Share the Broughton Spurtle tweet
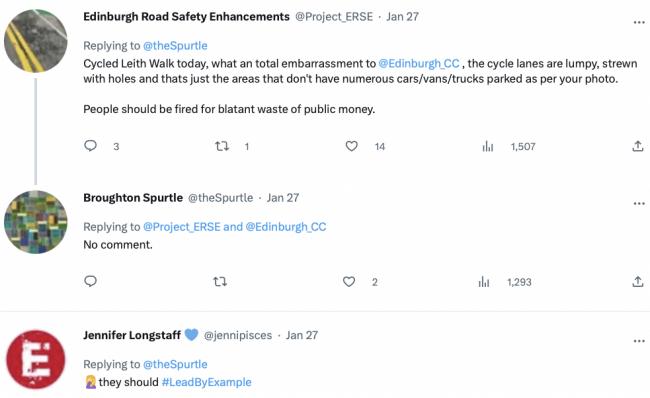This screenshot has height=398, width=650. click(638, 282)
